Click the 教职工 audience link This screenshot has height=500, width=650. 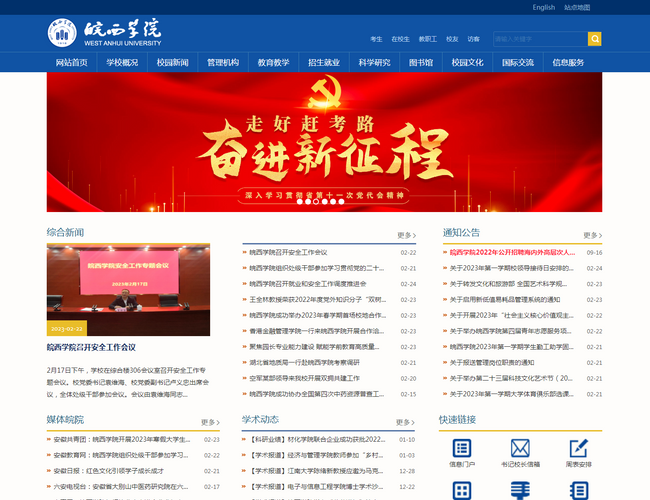tap(428, 39)
